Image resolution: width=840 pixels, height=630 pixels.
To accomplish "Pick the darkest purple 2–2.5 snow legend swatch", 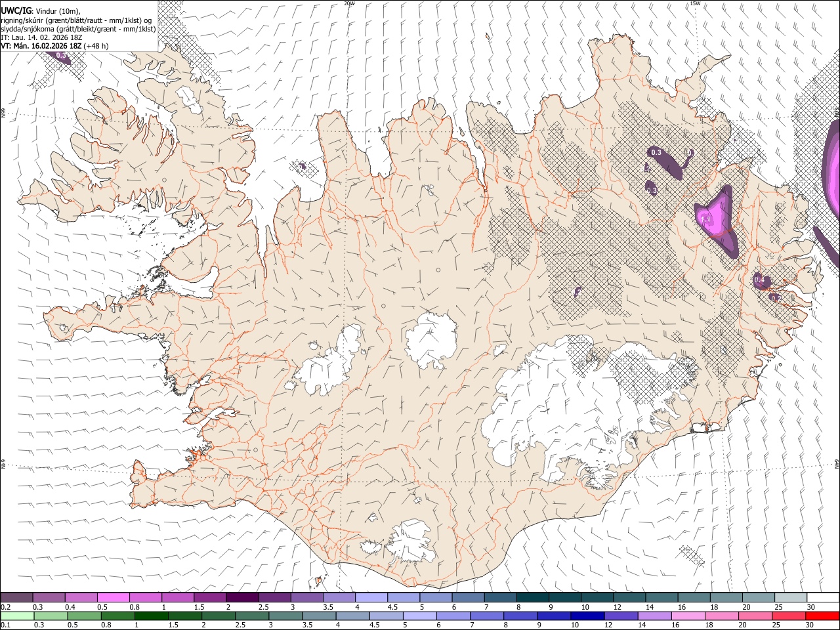I will point(242,597).
